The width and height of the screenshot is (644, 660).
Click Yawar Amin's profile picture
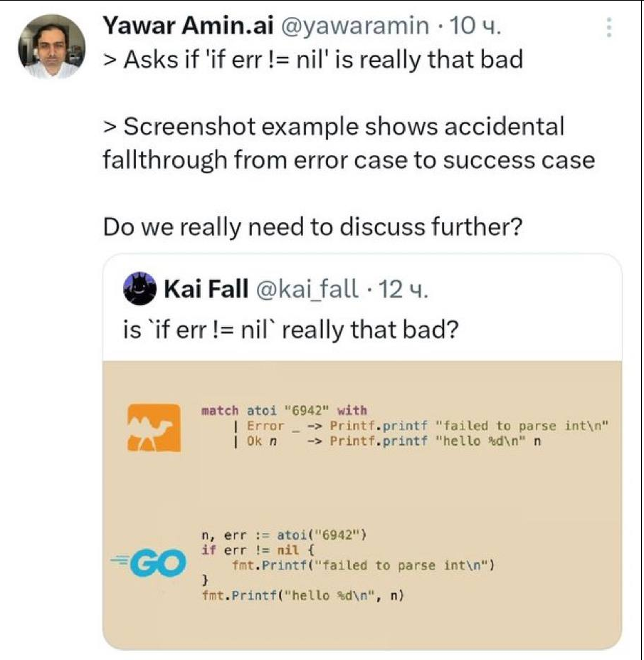pos(51,46)
